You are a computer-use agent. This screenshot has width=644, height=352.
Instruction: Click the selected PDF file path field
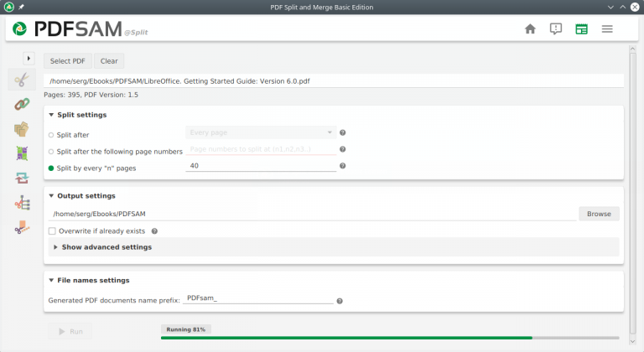(x=334, y=81)
